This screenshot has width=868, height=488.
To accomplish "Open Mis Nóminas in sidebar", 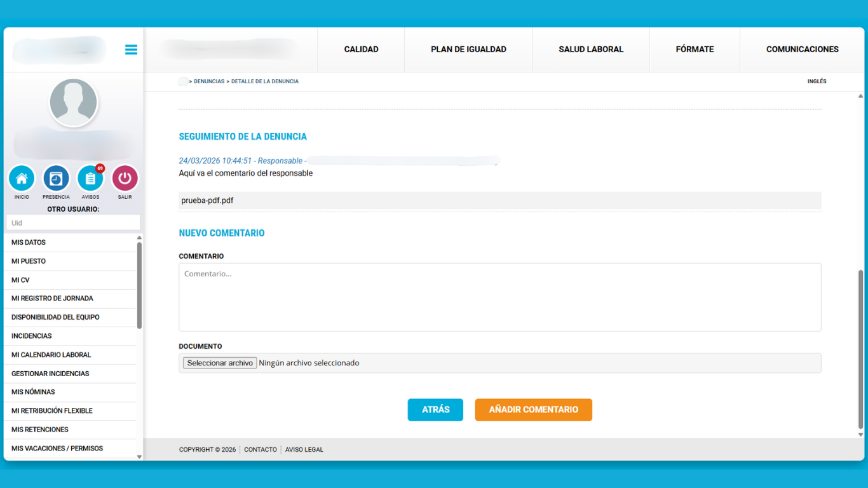I will [33, 392].
